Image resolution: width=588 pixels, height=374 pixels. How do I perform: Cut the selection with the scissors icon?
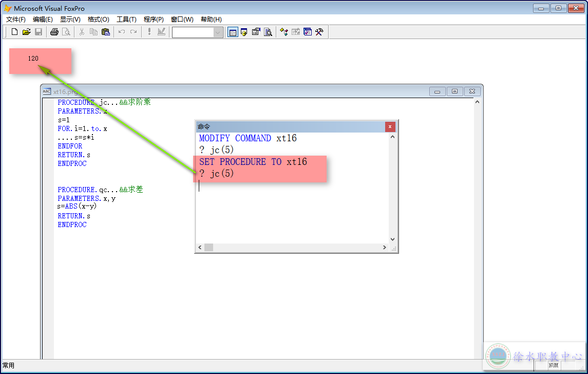coord(82,32)
